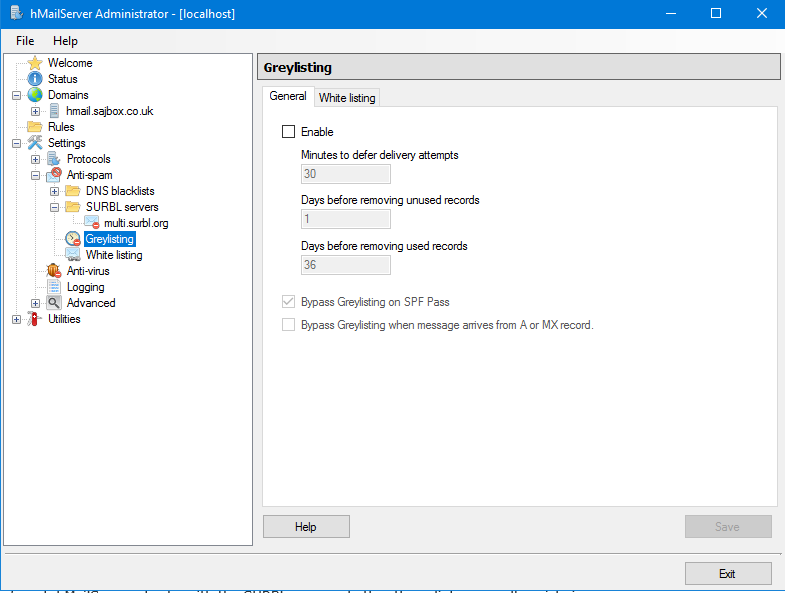The image size is (785, 593).
Task: Click the Rules folder icon
Action: pyautogui.click(x=35, y=127)
